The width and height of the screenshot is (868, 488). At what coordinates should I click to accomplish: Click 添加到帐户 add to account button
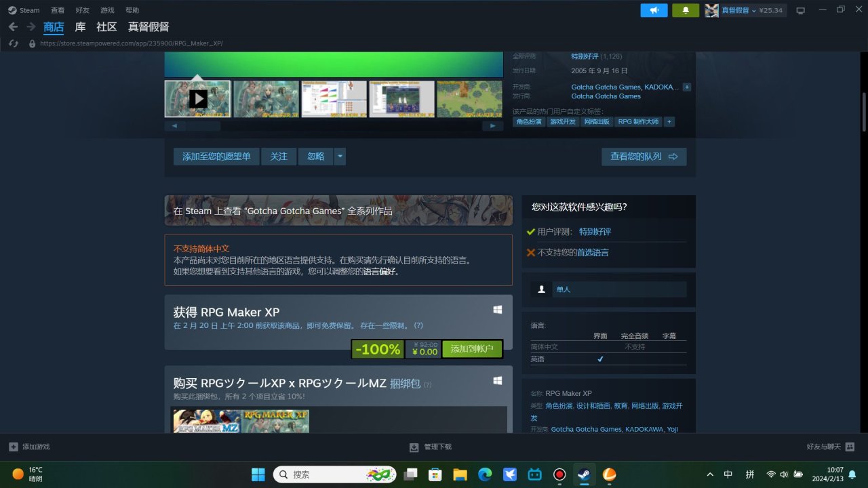click(x=472, y=349)
